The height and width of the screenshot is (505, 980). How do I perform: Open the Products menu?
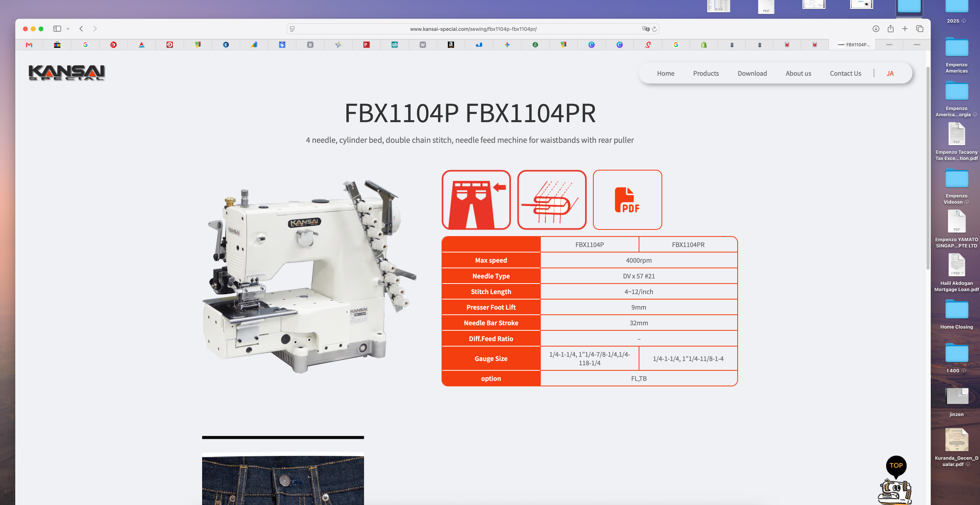706,73
